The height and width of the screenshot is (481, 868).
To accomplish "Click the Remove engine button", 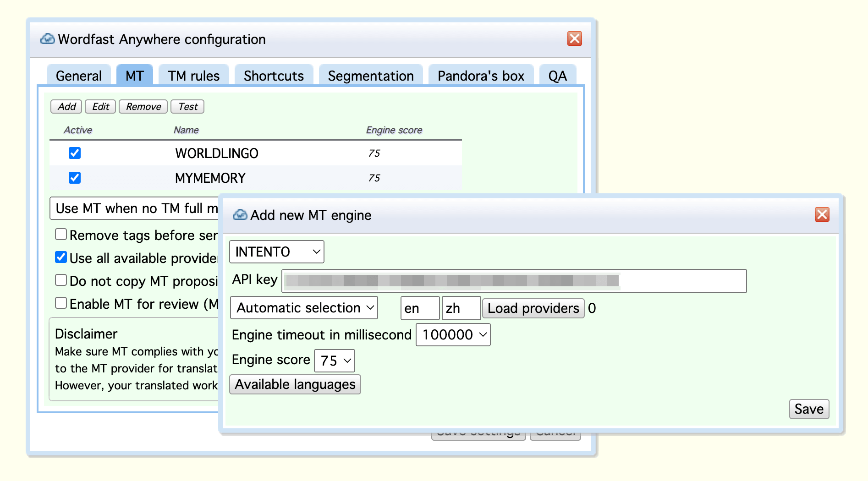I will (x=143, y=107).
